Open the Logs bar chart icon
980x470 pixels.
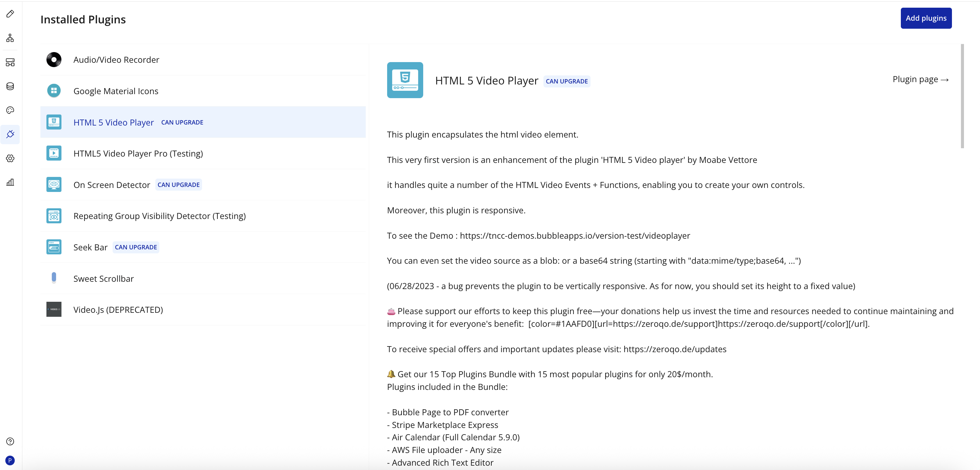(x=10, y=183)
